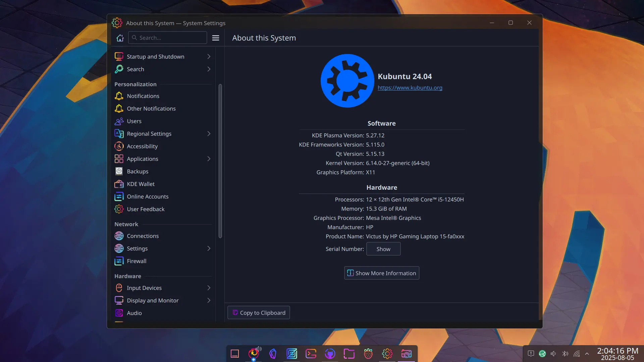The width and height of the screenshot is (644, 362).
Task: Open the screenshot camera app in taskbar
Action: pyautogui.click(x=406, y=354)
